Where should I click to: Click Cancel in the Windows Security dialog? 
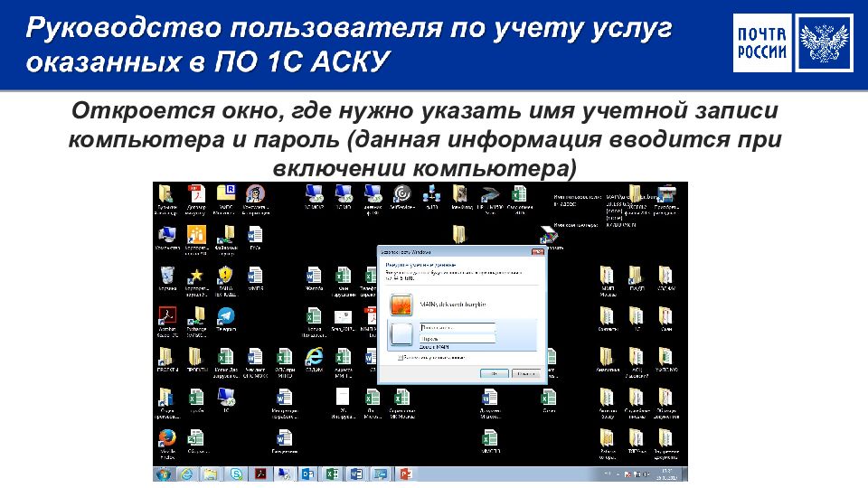point(526,373)
